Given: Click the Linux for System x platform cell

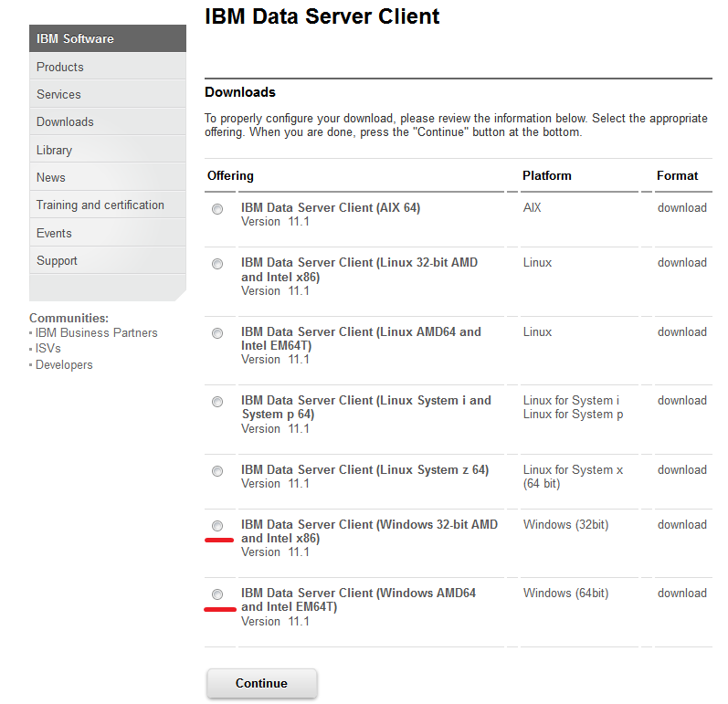Looking at the screenshot, I should tap(573, 477).
